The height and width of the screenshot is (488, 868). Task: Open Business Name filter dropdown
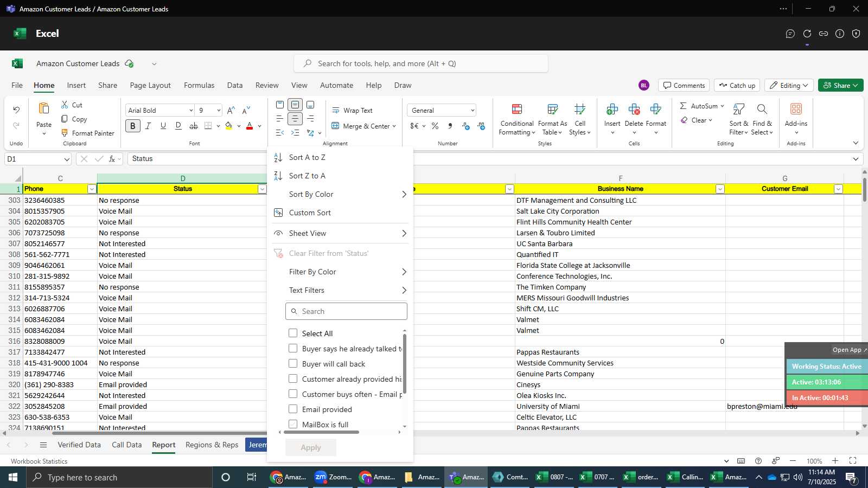click(720, 189)
